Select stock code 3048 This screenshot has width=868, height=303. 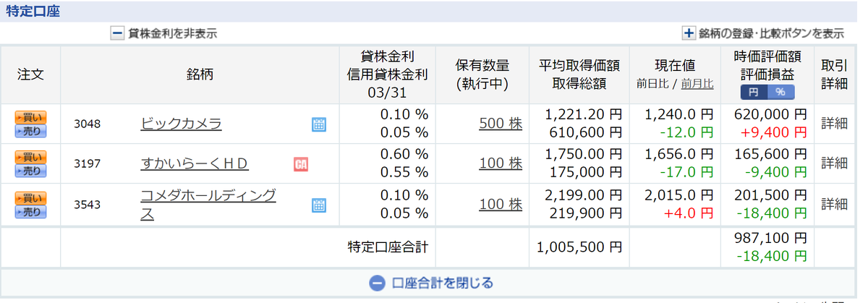88,124
